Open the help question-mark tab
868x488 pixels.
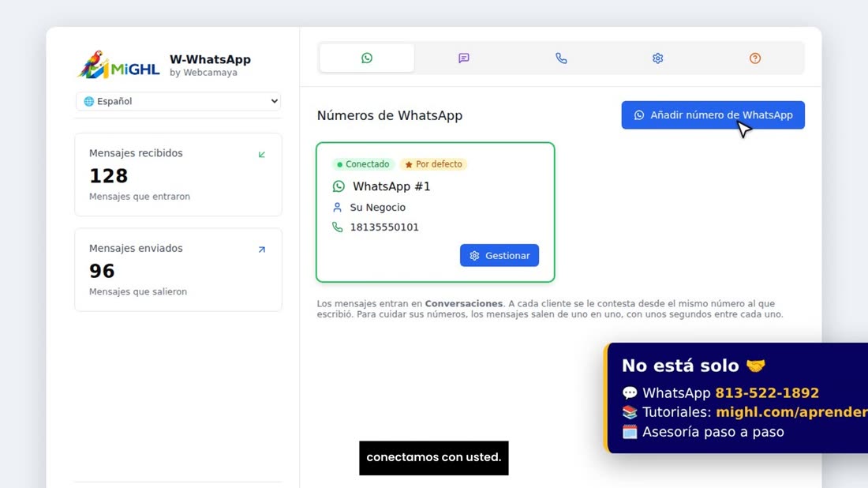click(x=755, y=58)
